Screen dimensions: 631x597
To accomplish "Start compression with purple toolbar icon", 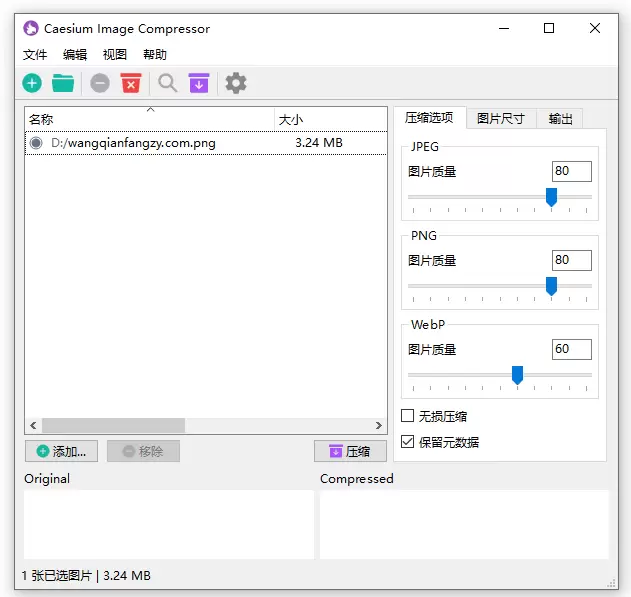I will 199,83.
